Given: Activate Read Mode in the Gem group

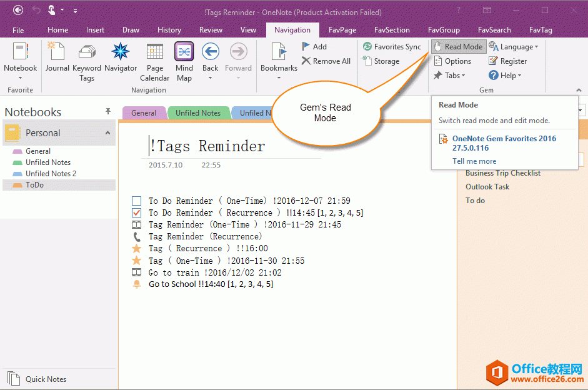Looking at the screenshot, I should tap(458, 46).
